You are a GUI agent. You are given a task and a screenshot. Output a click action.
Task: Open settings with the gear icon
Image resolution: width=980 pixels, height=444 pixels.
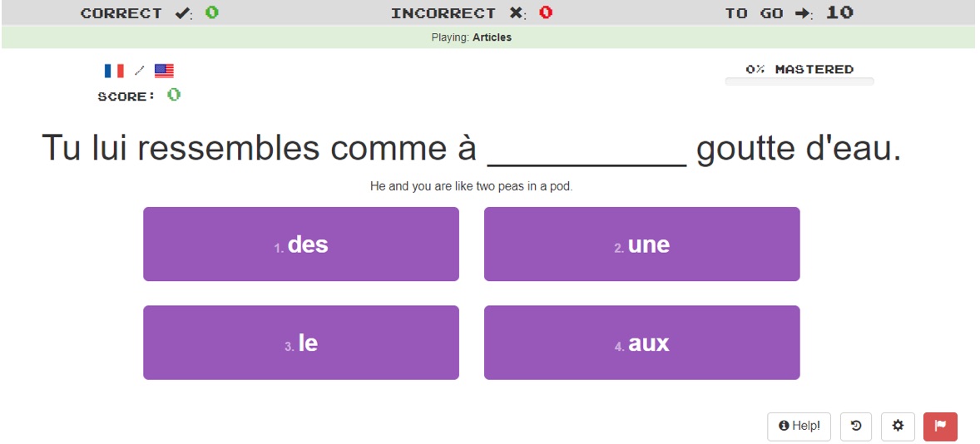[x=898, y=426]
